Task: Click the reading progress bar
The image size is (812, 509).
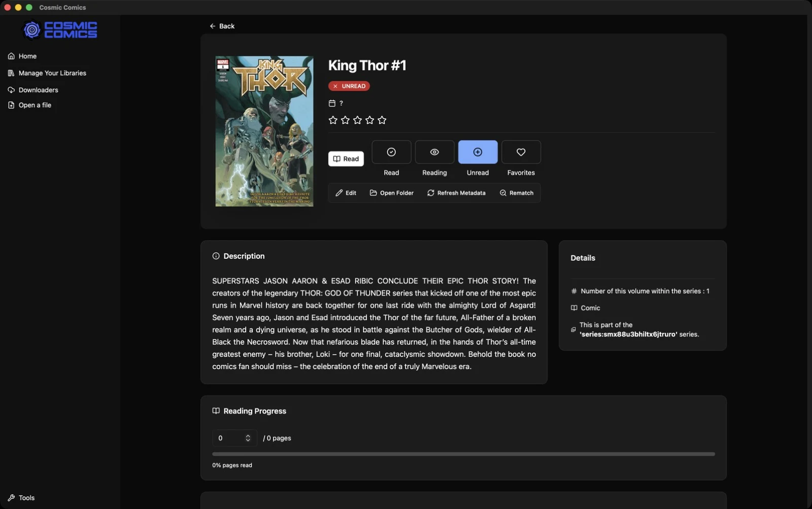Action: coord(463,454)
